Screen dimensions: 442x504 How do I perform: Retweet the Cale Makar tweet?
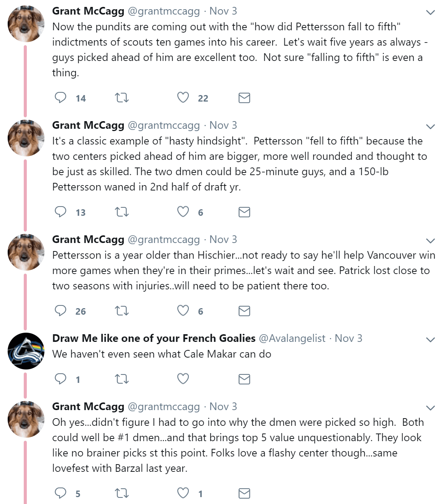122,379
